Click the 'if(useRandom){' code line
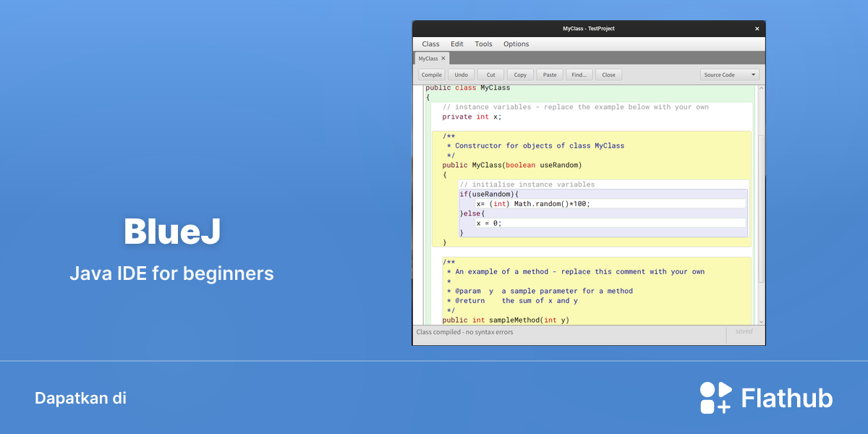Image resolution: width=868 pixels, height=434 pixels. click(489, 194)
